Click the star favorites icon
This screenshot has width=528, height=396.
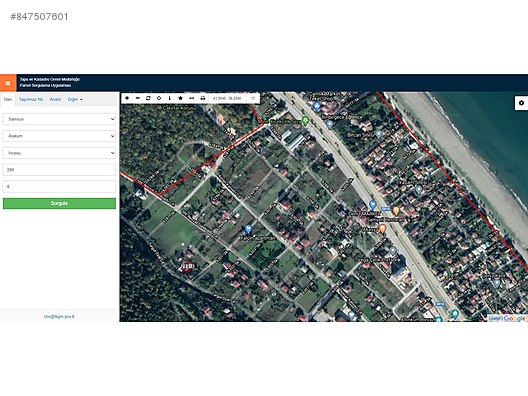[180, 98]
